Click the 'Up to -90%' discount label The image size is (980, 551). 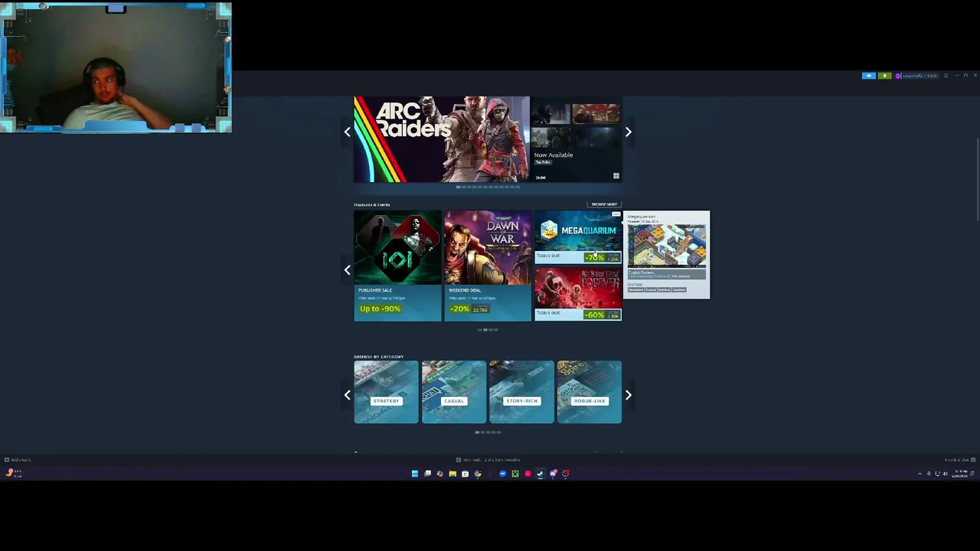point(380,308)
